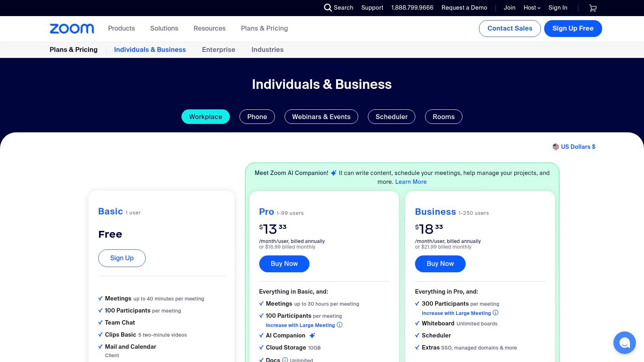Click the Zoom logo
Viewport: 644px width, 362px height.
[x=72, y=29]
